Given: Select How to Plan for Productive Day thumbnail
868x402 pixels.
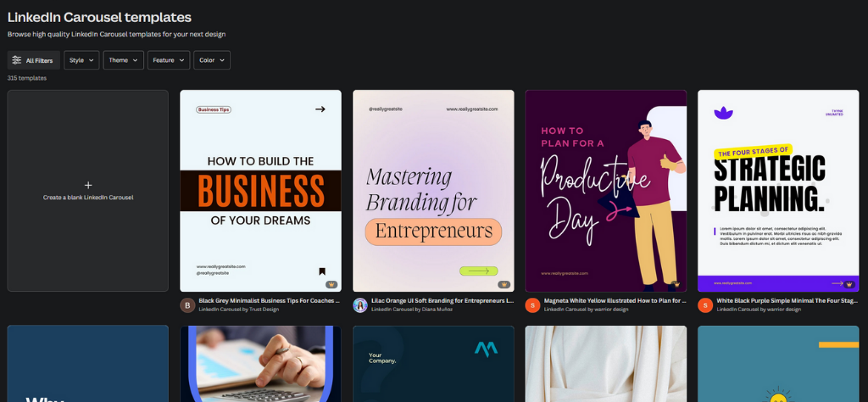Looking at the screenshot, I should pyautogui.click(x=605, y=191).
